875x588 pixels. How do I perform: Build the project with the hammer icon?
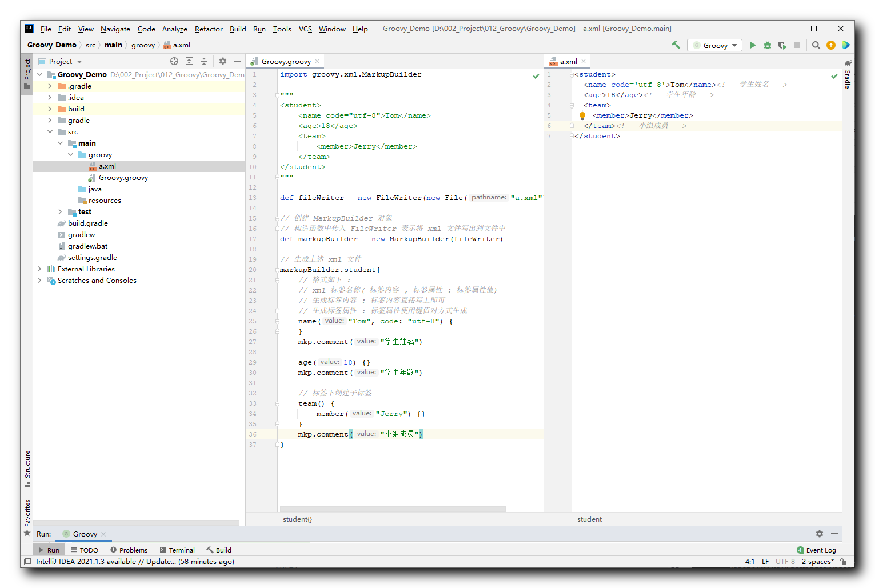click(x=676, y=45)
